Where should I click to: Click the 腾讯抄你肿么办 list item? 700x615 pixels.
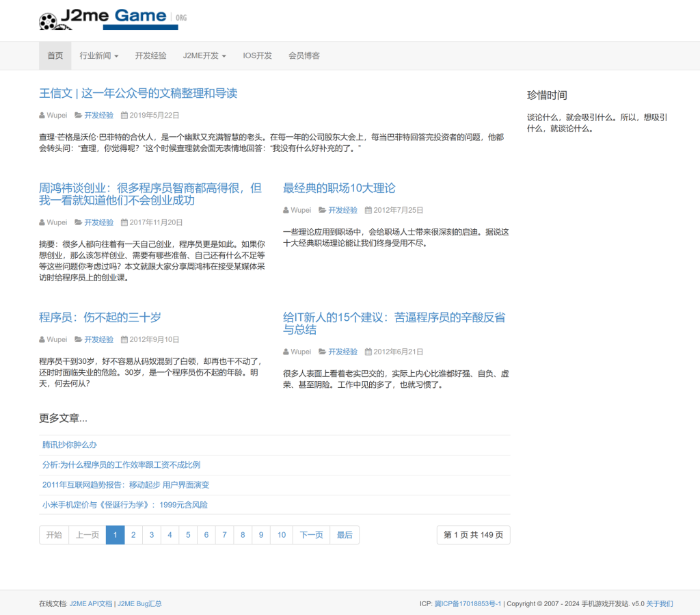click(70, 445)
